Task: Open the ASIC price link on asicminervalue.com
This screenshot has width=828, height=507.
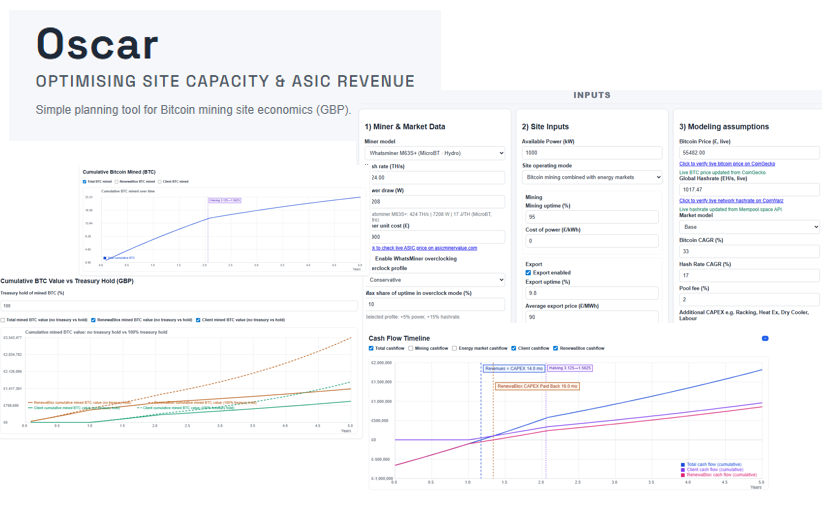Action: pos(424,248)
